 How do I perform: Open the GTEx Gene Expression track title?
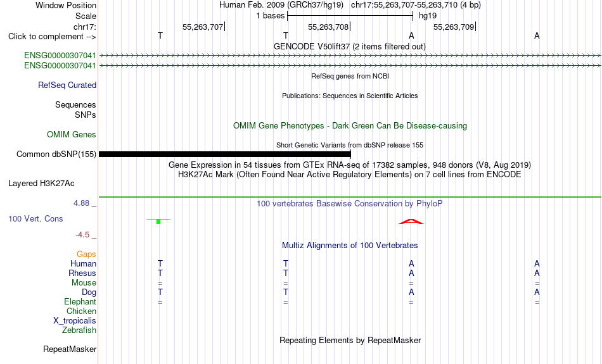(x=350, y=165)
